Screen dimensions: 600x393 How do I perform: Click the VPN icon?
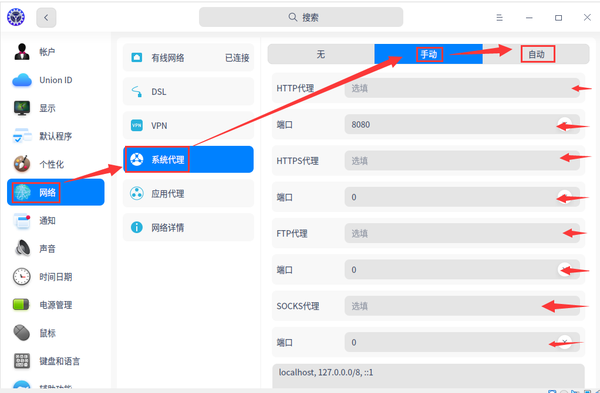tap(137, 125)
